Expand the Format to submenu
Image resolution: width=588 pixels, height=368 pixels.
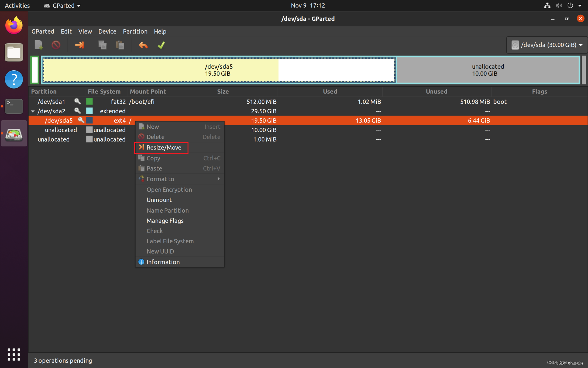[180, 179]
